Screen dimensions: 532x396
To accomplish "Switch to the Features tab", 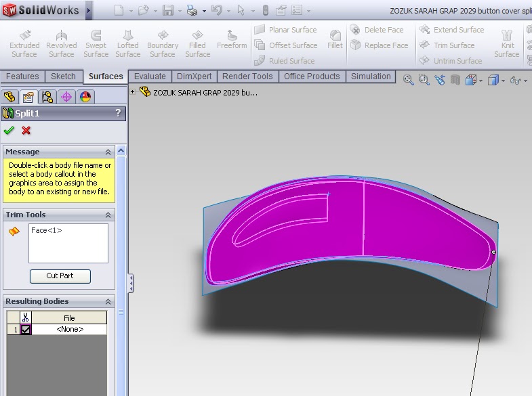I will click(x=22, y=76).
